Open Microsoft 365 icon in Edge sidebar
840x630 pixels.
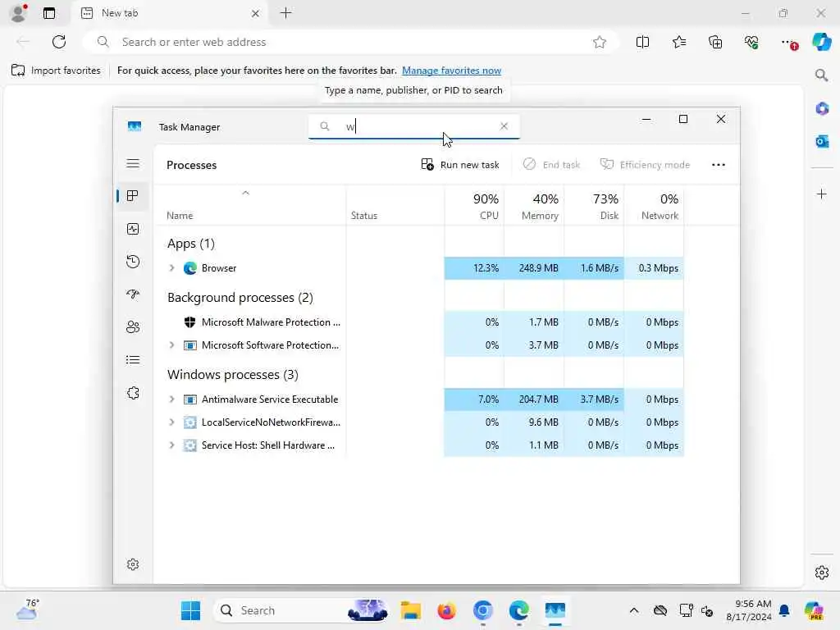point(821,109)
